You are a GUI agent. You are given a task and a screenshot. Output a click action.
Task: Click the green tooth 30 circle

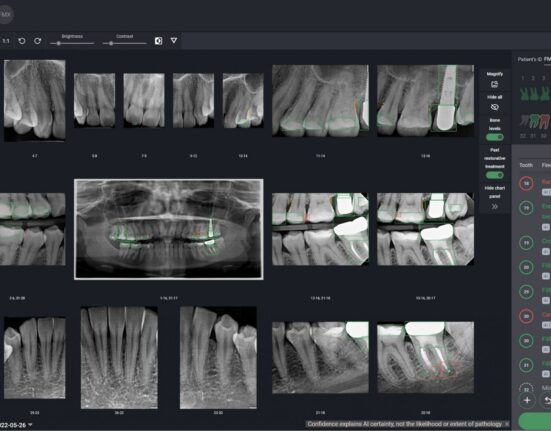pyautogui.click(x=526, y=341)
